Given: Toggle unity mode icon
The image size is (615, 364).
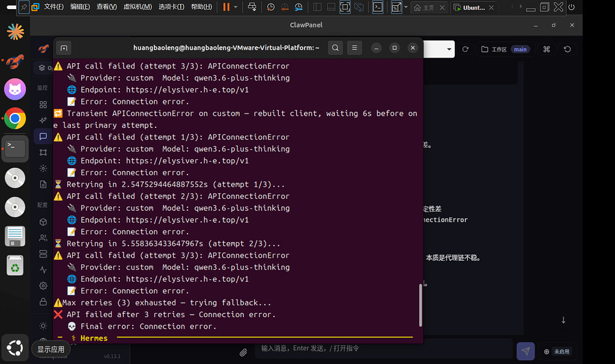Looking at the screenshot, I should [x=359, y=7].
